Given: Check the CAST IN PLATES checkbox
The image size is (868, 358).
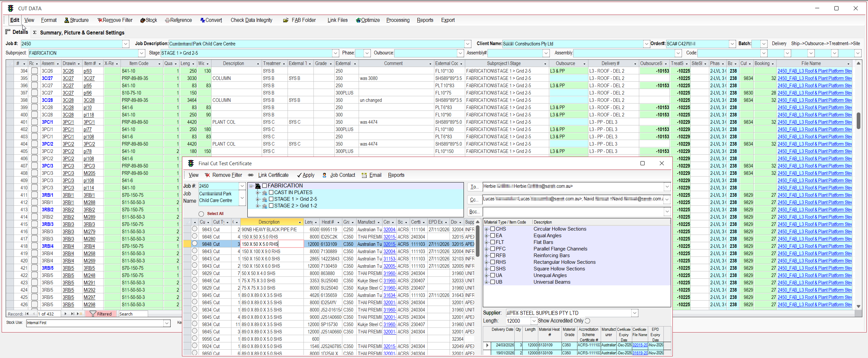Looking at the screenshot, I should coord(271,192).
